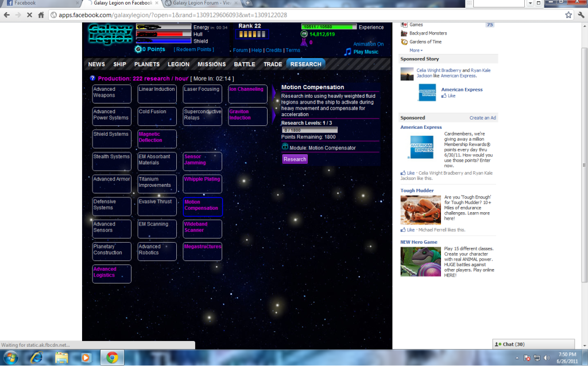Viewport: 588px width, 368px height.
Task: Open Chrome wrench settings menu
Action: [581, 15]
